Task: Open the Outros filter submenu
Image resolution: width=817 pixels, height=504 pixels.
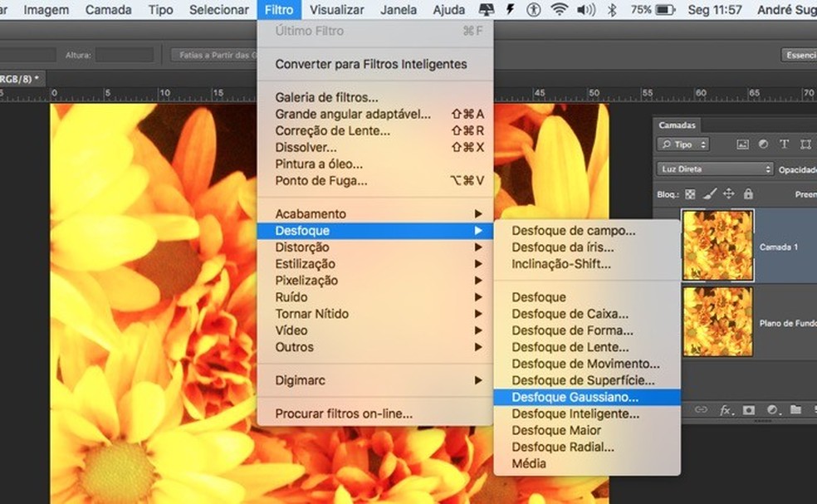Action: coord(375,347)
